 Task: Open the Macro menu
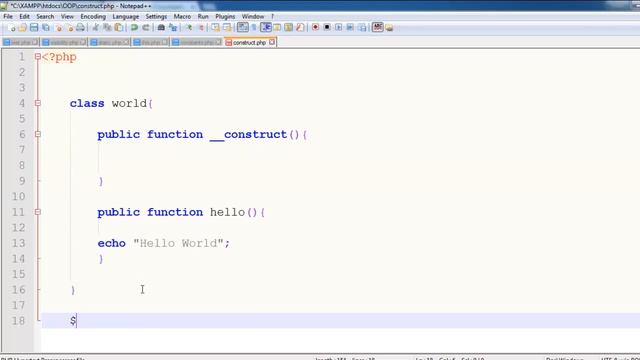pyautogui.click(x=182, y=16)
